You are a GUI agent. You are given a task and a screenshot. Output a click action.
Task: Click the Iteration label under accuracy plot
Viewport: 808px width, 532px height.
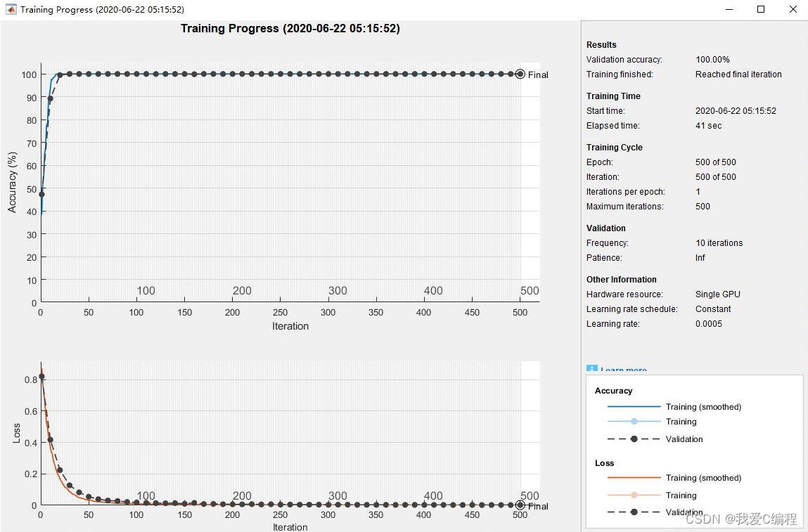(290, 326)
